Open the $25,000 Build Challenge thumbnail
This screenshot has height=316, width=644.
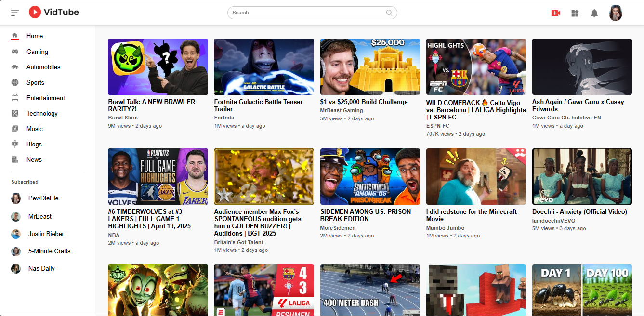click(370, 66)
